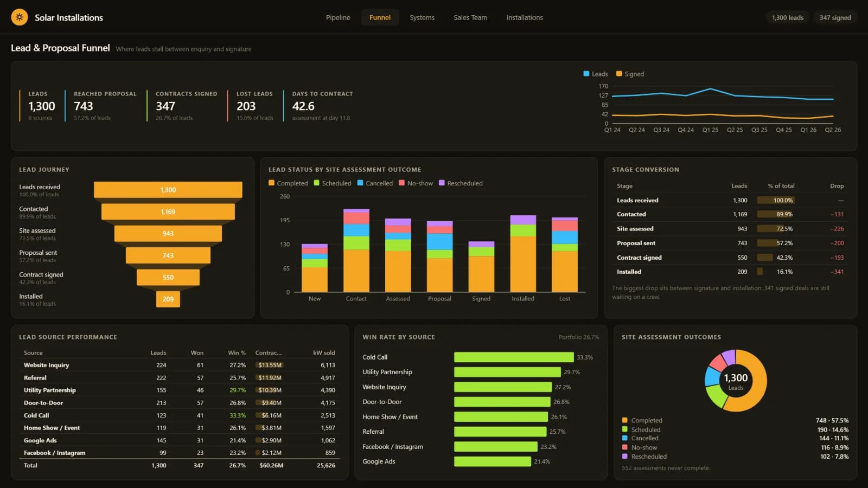Go to the Sales Team tab

coord(470,17)
